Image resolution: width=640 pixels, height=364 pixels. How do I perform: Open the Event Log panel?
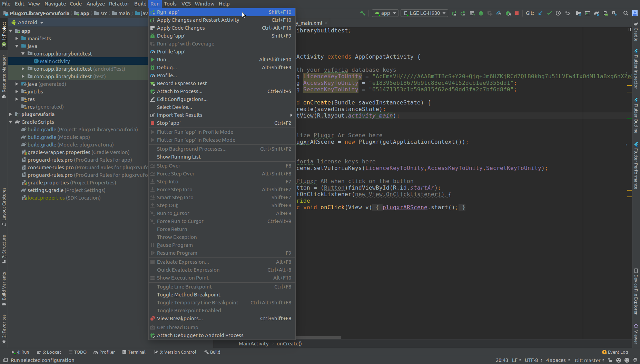click(615, 352)
